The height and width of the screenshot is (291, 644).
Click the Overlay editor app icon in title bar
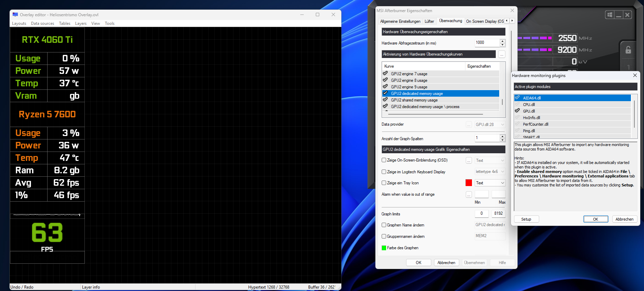tap(15, 14)
